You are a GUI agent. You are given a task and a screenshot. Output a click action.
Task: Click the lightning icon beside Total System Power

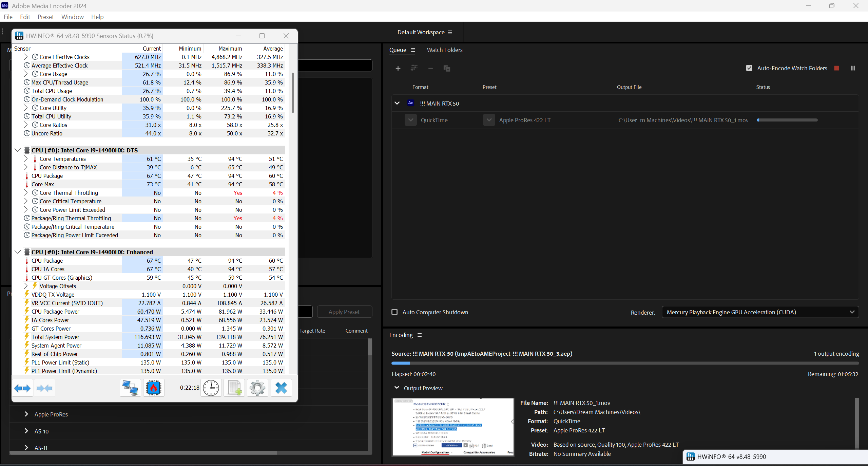point(27,337)
